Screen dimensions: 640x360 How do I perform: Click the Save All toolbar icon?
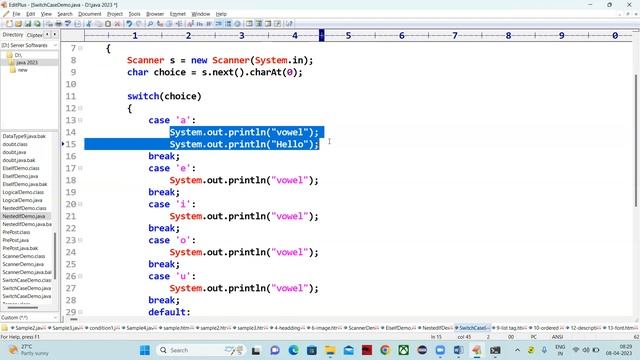click(x=37, y=24)
